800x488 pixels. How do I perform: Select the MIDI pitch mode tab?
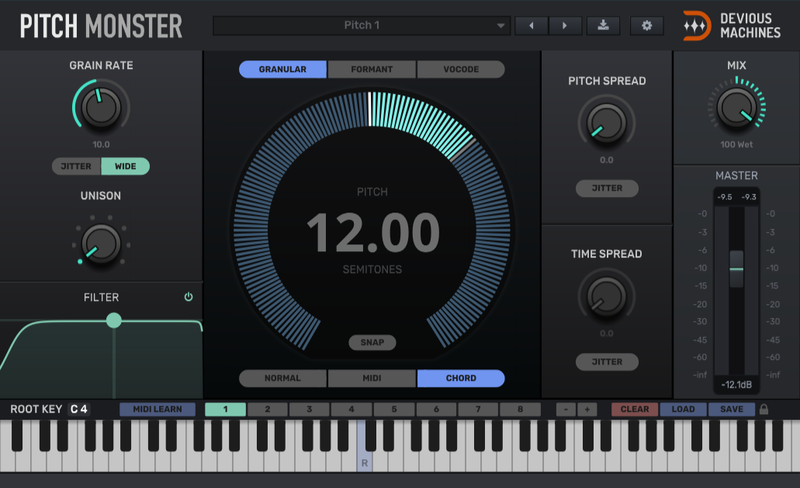click(x=372, y=379)
